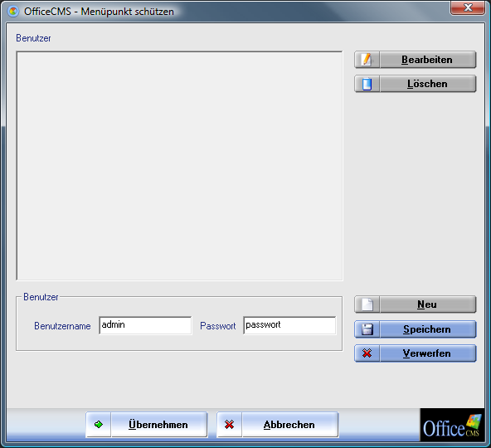Cancel the dialog with Abbrechen
This screenshot has height=448, width=491.
pyautogui.click(x=278, y=425)
